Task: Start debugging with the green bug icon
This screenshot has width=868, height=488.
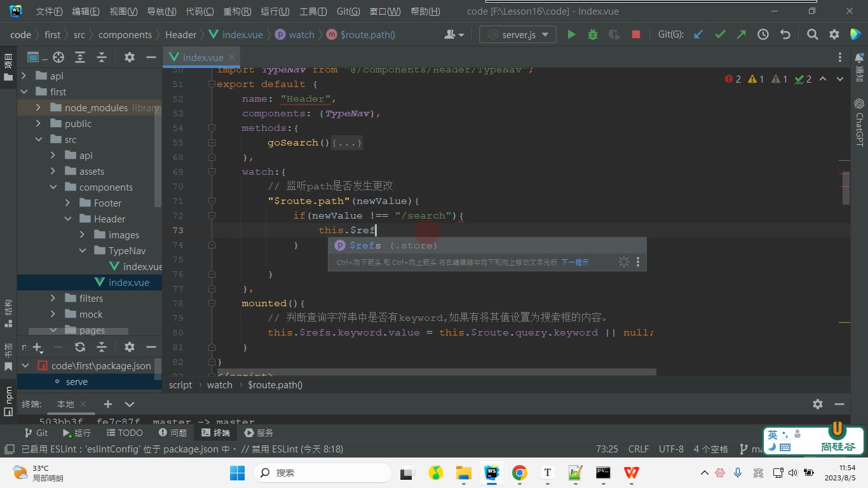Action: [x=593, y=35]
